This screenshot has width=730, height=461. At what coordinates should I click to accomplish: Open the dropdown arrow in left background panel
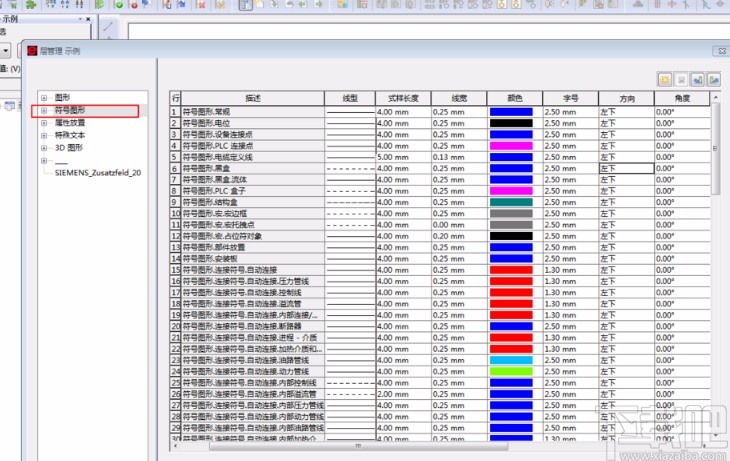click(5, 50)
